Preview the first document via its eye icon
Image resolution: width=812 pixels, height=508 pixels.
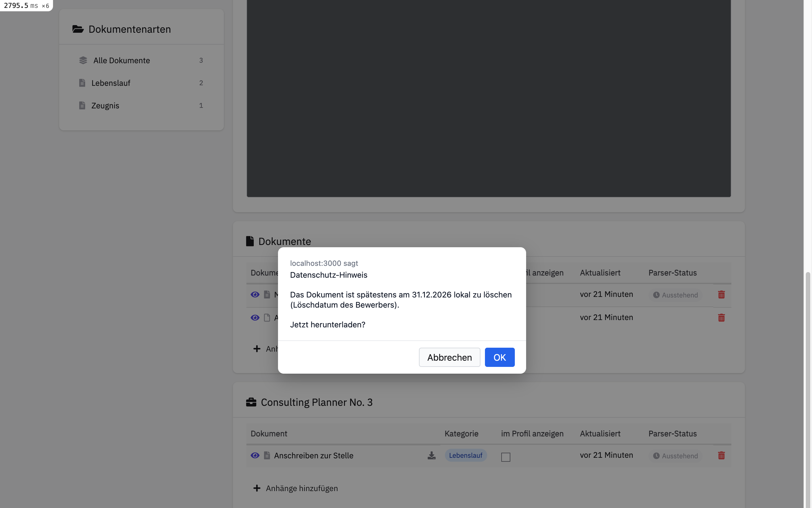tap(255, 295)
